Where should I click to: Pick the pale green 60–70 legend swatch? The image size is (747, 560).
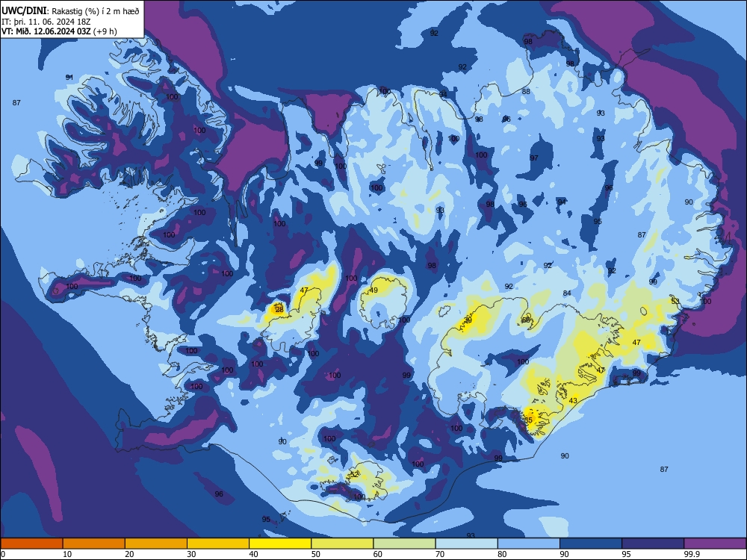point(404,544)
